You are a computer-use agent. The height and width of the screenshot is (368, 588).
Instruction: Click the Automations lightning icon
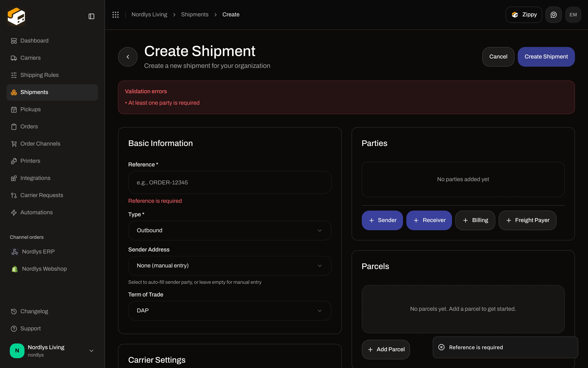(14, 212)
